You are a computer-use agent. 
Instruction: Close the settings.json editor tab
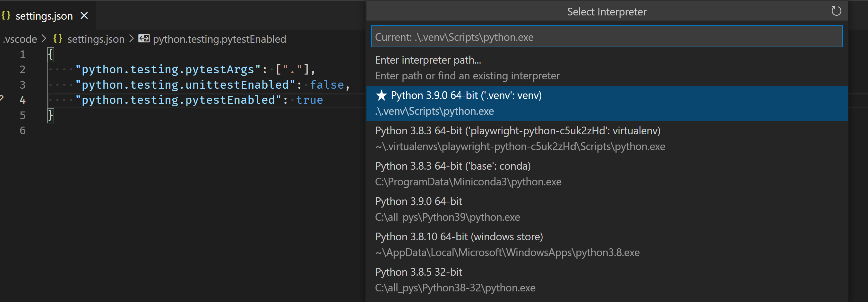click(84, 15)
